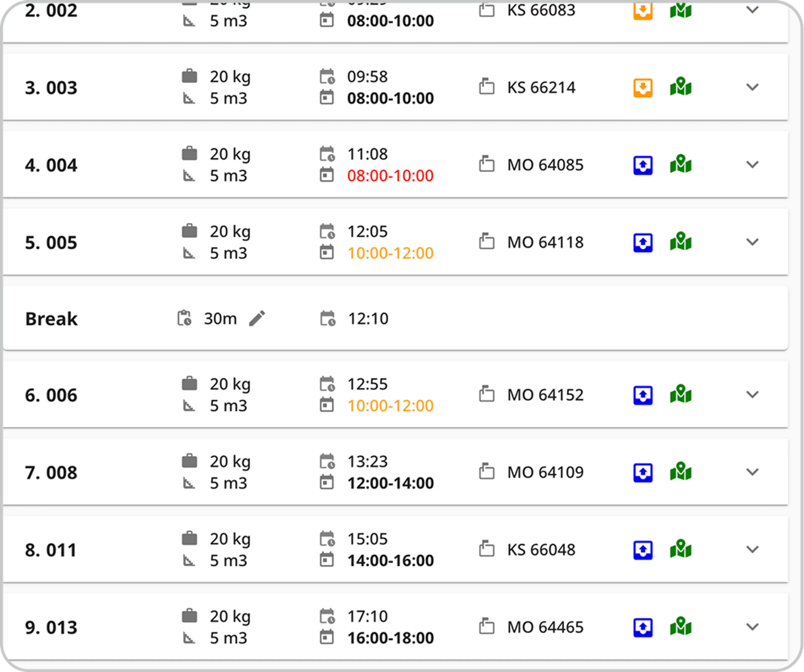The image size is (804, 672).
Task: Expand the row for stop 5. 005
Action: point(752,242)
